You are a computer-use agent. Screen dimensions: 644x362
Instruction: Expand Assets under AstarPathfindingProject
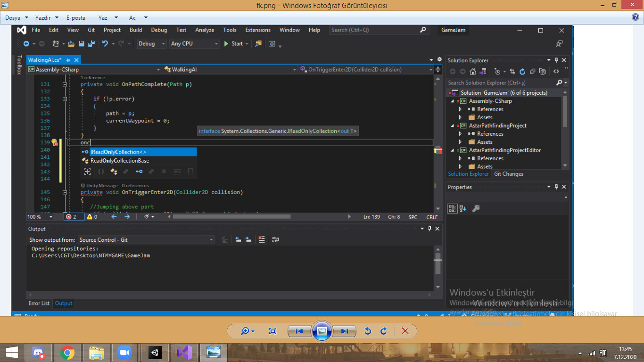coord(460,142)
